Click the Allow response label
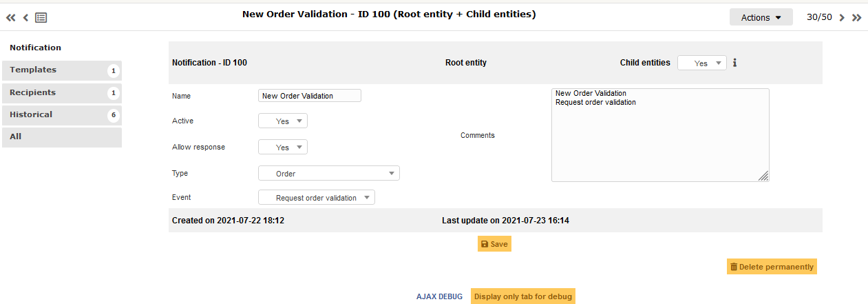The height and width of the screenshot is (304, 868). tap(198, 147)
